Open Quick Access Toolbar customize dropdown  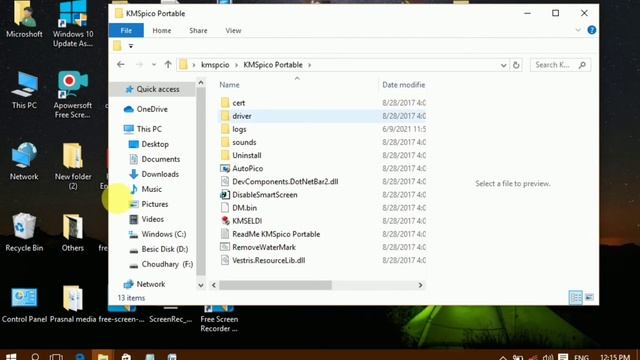(131, 46)
